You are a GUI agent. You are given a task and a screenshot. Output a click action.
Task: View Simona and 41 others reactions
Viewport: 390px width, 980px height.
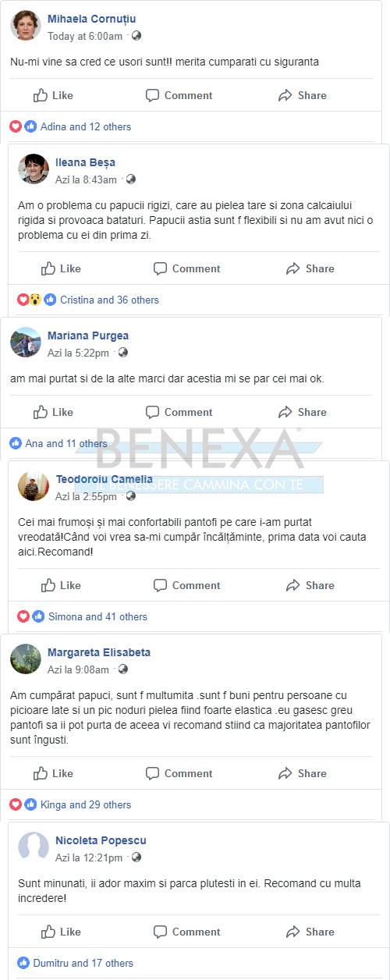(x=97, y=616)
